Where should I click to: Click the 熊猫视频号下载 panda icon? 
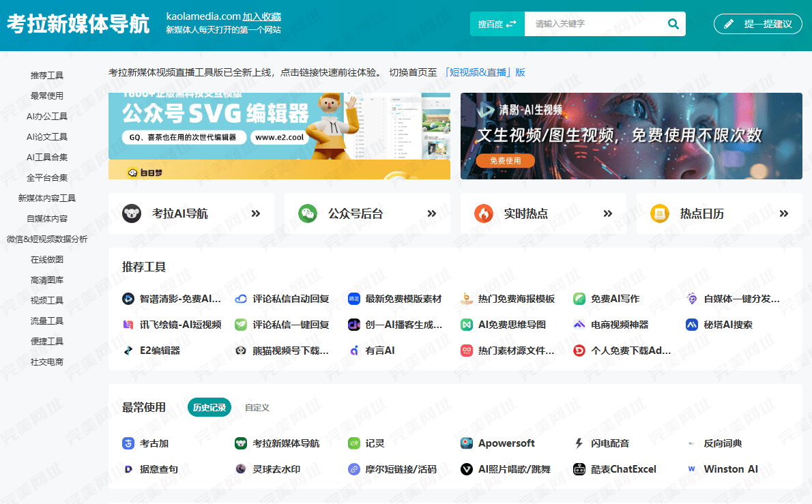pyautogui.click(x=241, y=351)
